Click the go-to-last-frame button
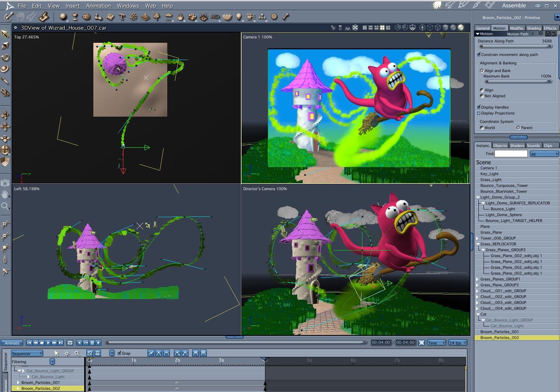Screen dimensions: 560x392 point(61,343)
